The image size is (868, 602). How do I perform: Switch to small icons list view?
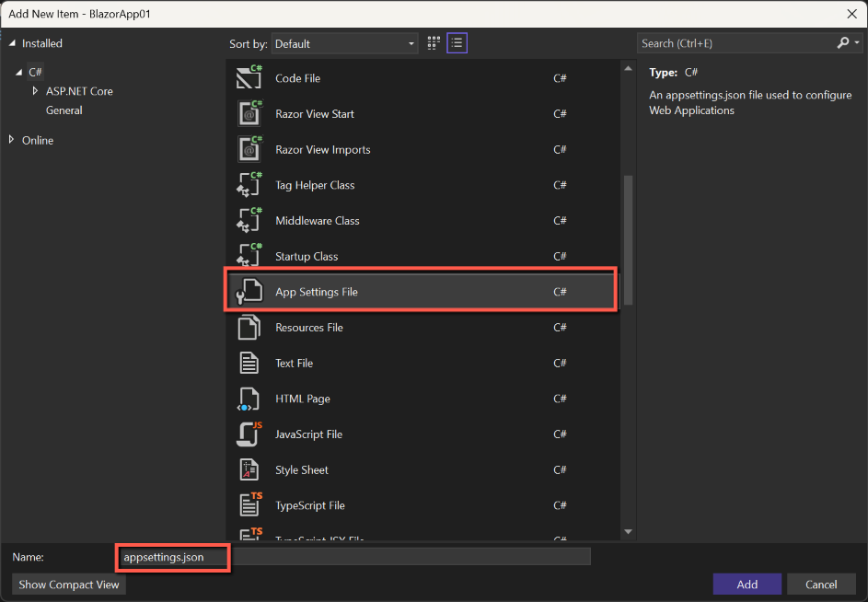[457, 43]
